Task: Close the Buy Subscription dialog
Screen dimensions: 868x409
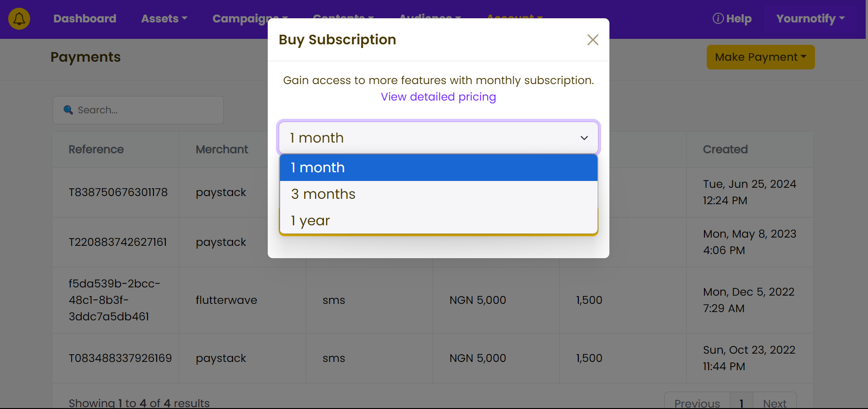Action: click(x=593, y=40)
